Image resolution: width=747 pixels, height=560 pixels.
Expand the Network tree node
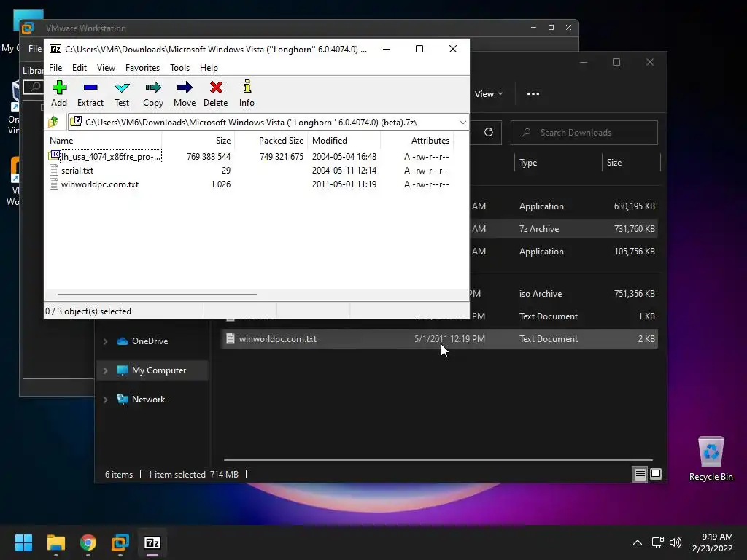coord(105,400)
